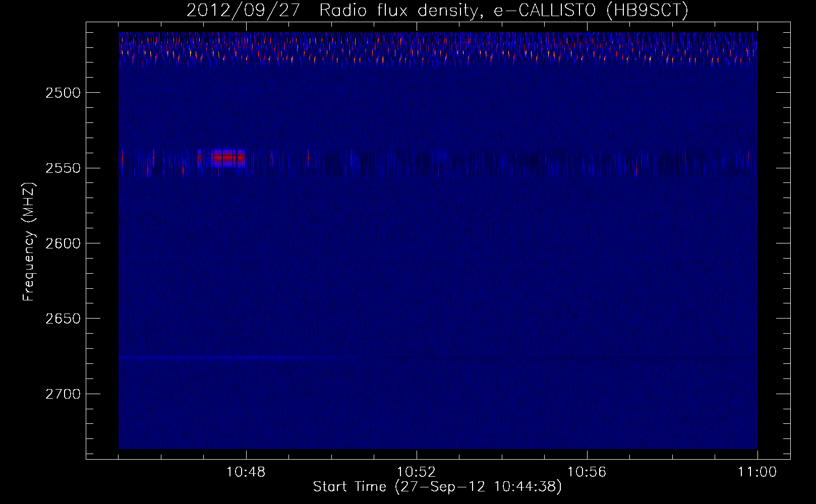Click the 'Frequency (MHZ)' axis label
The width and height of the screenshot is (816, 504).
[x=29, y=242]
